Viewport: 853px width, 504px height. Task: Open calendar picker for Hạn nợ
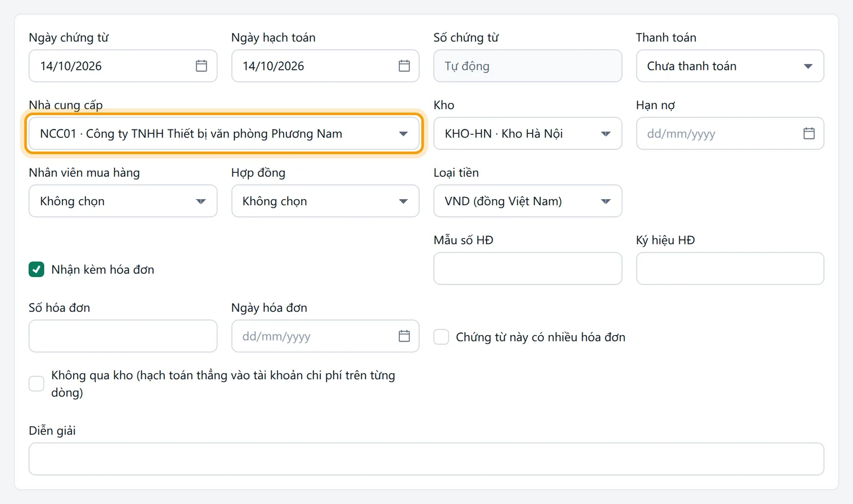click(x=809, y=133)
